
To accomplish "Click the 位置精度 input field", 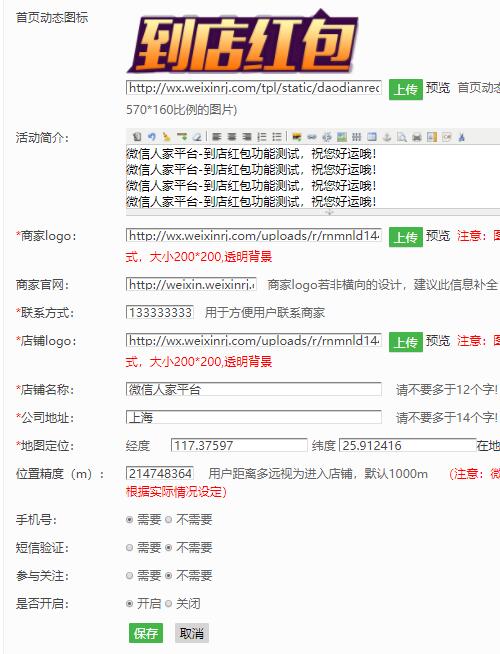I will click(x=160, y=473).
